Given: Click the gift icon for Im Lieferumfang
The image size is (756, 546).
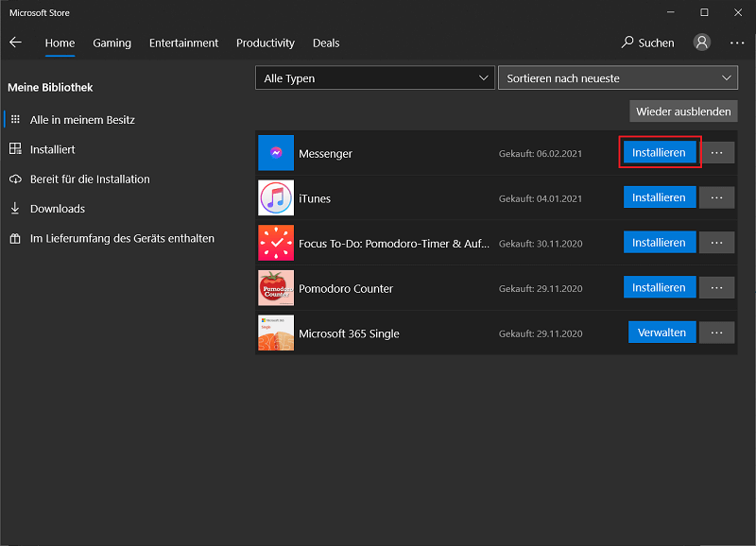Looking at the screenshot, I should pyautogui.click(x=15, y=238).
